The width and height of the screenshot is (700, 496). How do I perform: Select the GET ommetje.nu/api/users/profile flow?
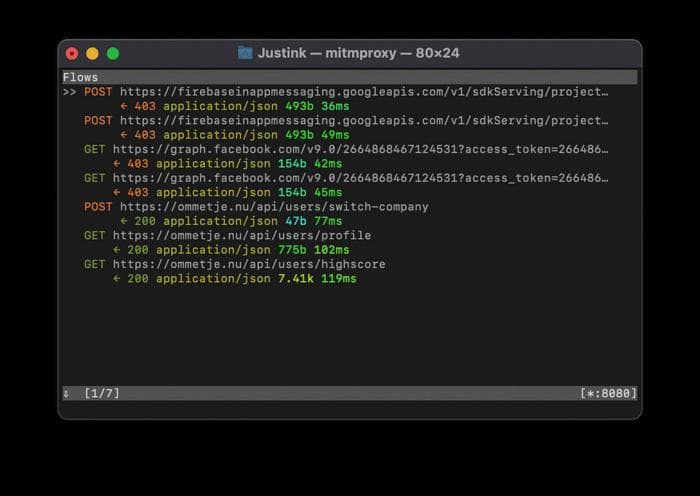point(228,235)
